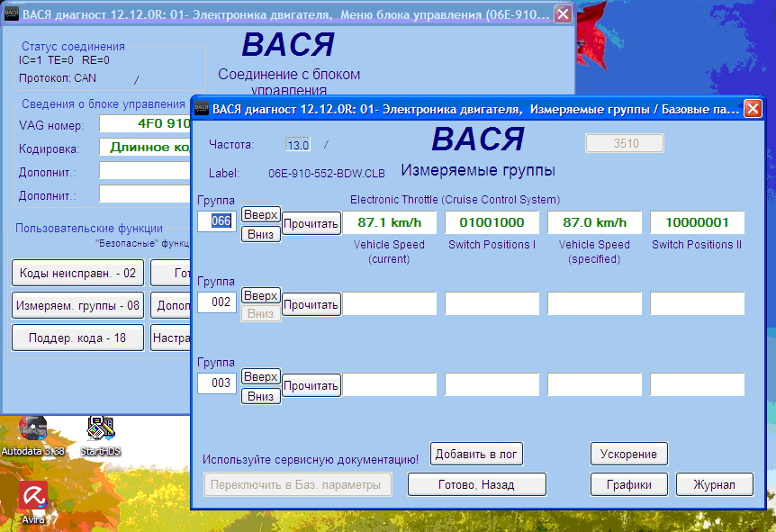Open Измеряем. группы - 08 in back window
Image resolution: width=776 pixels, height=532 pixels.
click(x=77, y=306)
